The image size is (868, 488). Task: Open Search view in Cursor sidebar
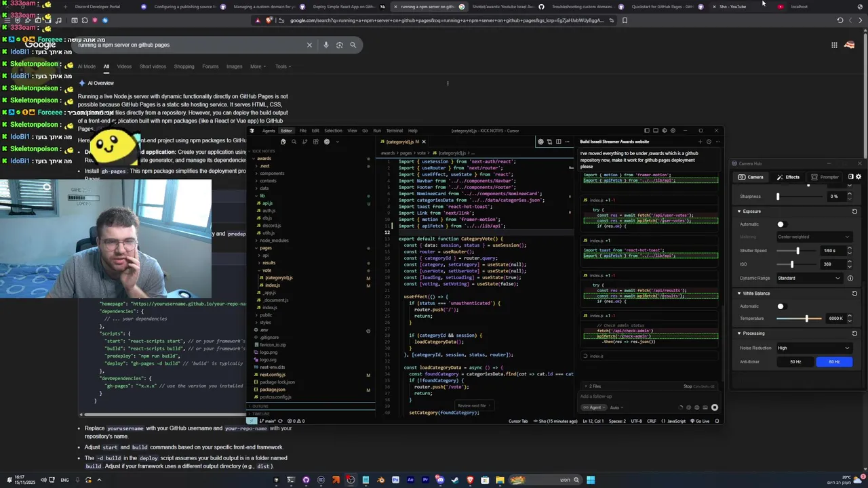click(294, 142)
